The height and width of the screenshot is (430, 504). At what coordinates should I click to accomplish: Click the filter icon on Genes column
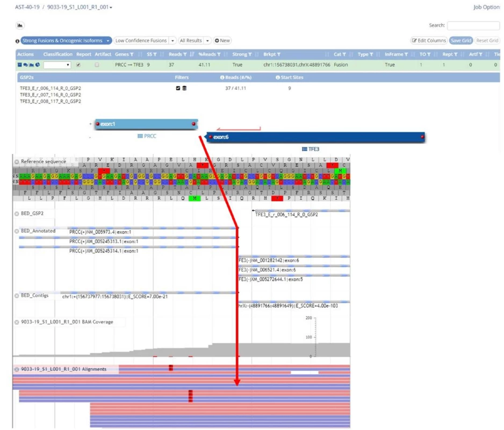click(x=132, y=54)
